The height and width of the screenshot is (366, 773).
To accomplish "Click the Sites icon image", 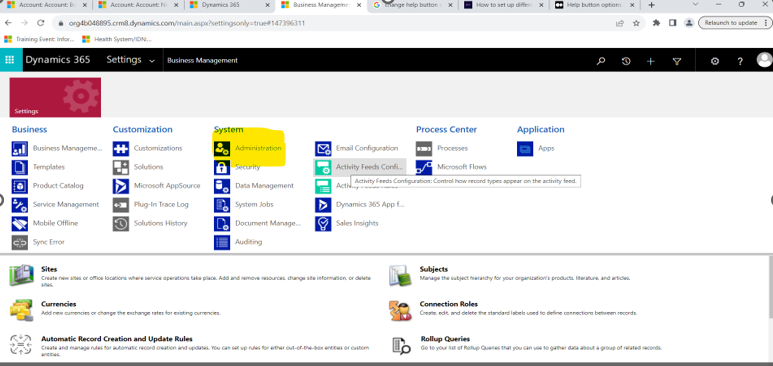I will point(21,275).
